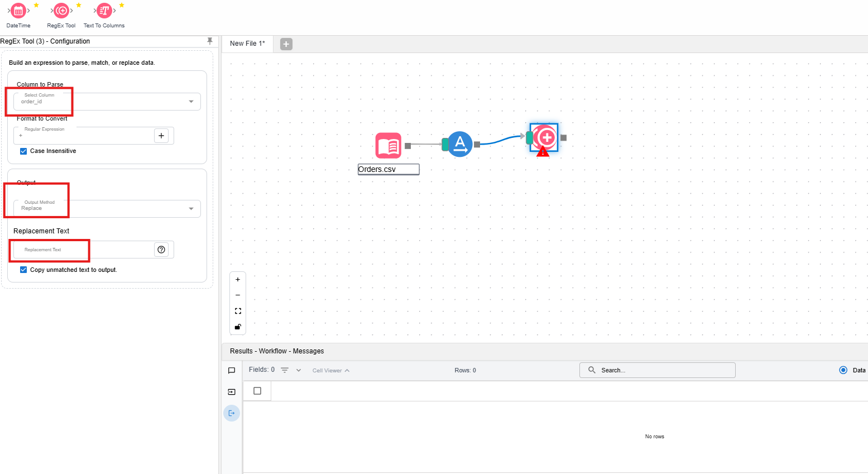Select the DateTime tool icon
Screen dimensions: 868x474
(18, 11)
